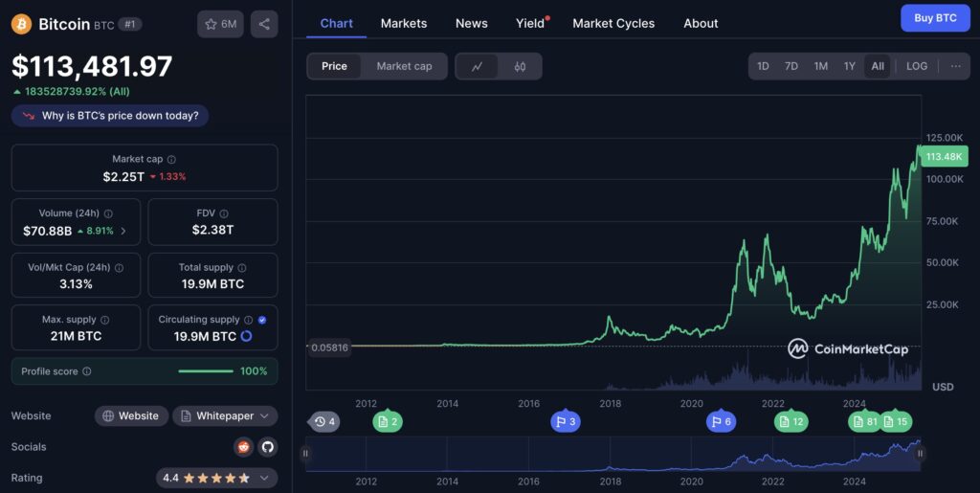This screenshot has width=980, height=493.
Task: Set chart range to 7D
Action: point(791,66)
